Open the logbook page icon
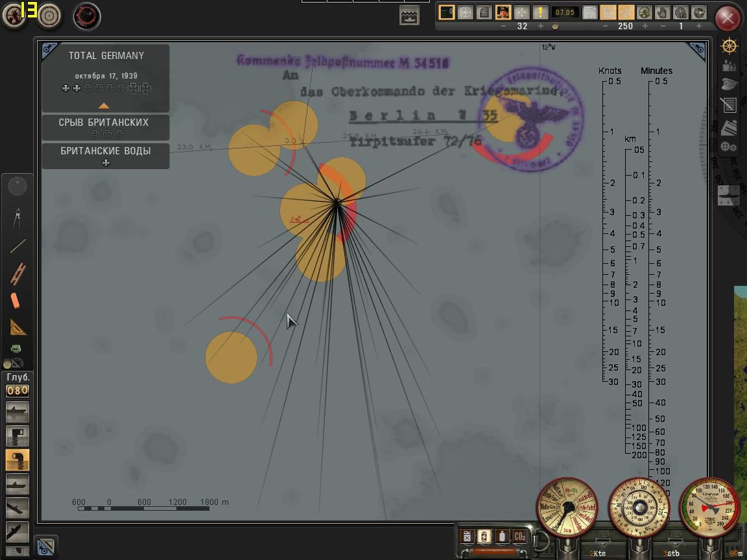The height and width of the screenshot is (560, 747). 729,105
